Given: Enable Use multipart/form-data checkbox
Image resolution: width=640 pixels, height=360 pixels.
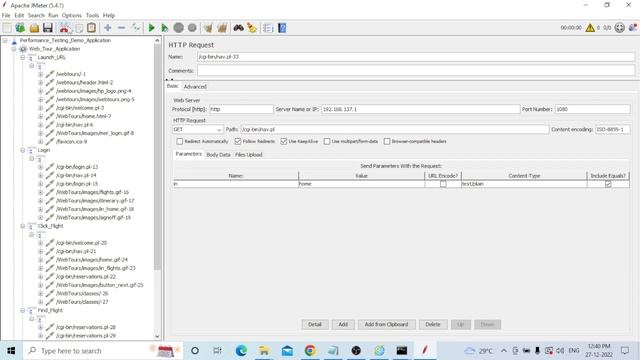Looking at the screenshot, I should click(x=327, y=141).
